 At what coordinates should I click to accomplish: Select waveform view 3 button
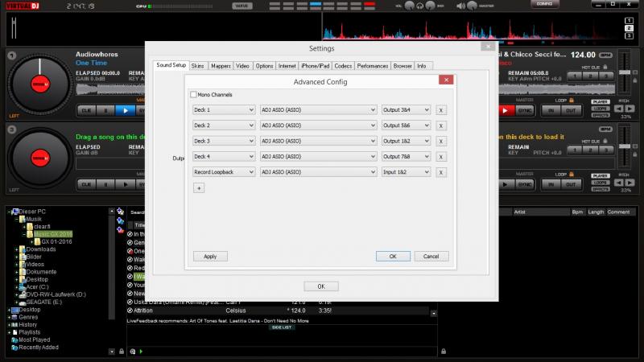click(x=629, y=36)
